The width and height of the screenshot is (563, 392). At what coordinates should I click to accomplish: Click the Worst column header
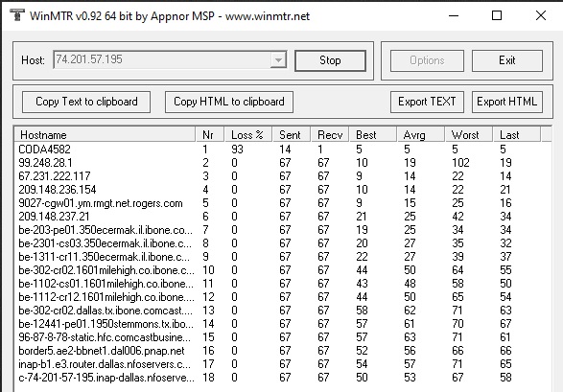[x=469, y=135]
